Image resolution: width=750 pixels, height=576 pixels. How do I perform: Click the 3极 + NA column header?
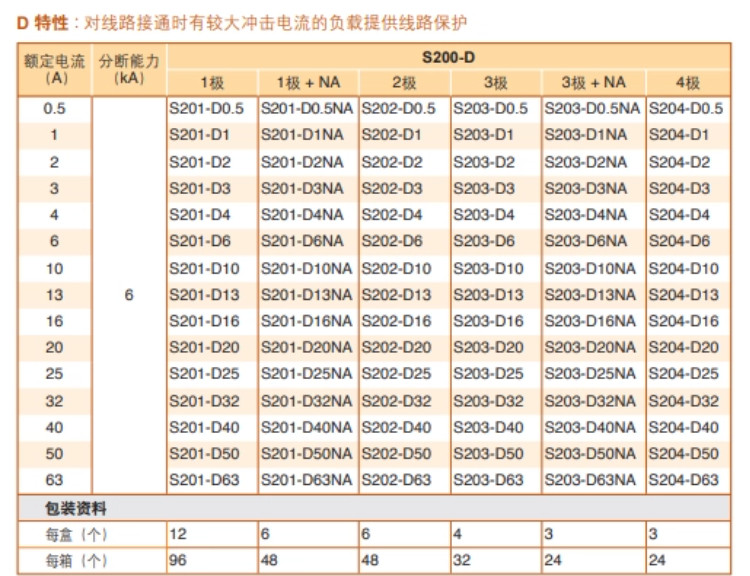tap(594, 83)
